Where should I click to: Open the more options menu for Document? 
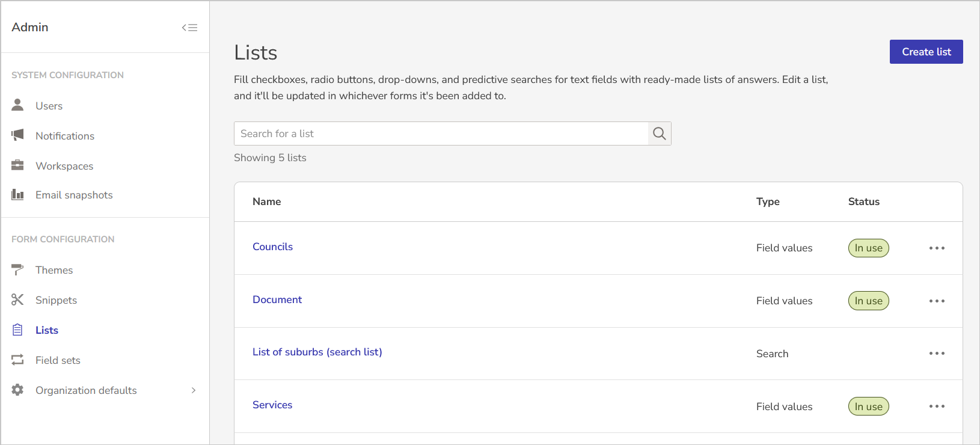click(937, 301)
